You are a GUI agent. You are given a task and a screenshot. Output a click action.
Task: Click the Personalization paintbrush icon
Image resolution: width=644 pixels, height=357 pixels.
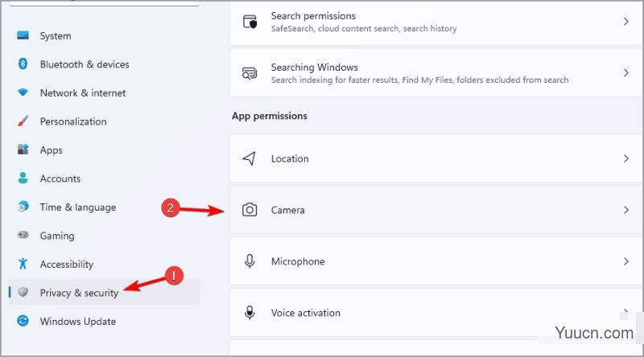(x=23, y=121)
